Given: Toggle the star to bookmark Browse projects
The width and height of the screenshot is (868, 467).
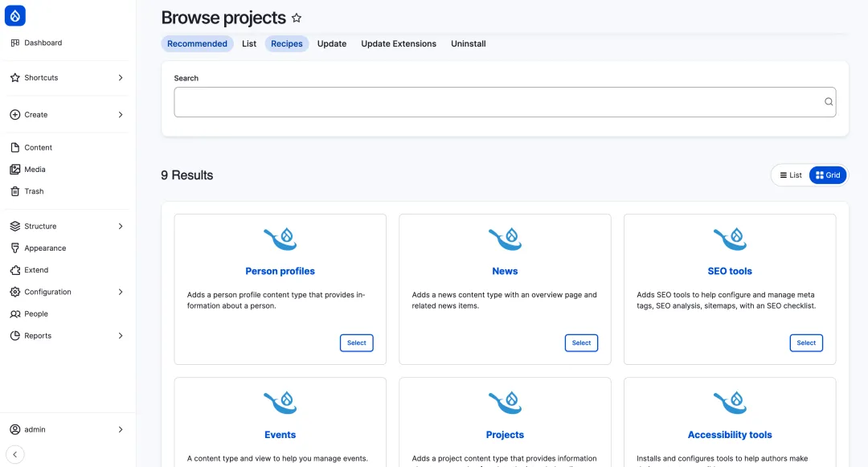Looking at the screenshot, I should click(297, 17).
